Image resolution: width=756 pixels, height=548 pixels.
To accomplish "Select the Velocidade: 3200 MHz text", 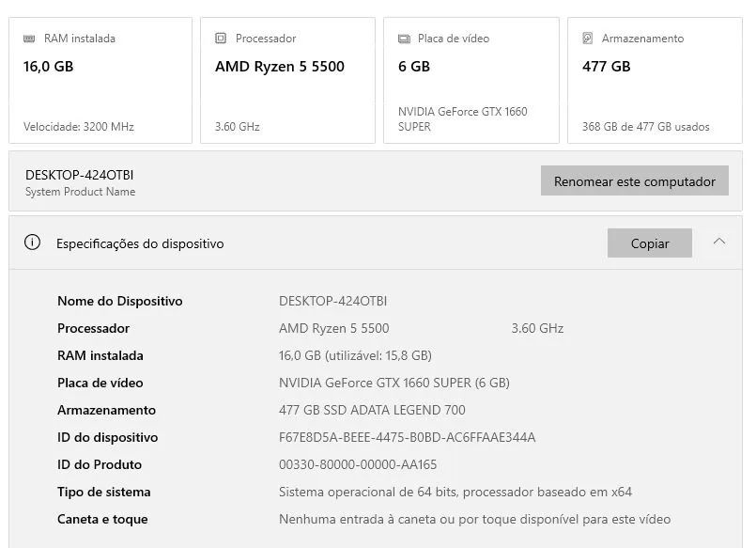I will point(79,127).
